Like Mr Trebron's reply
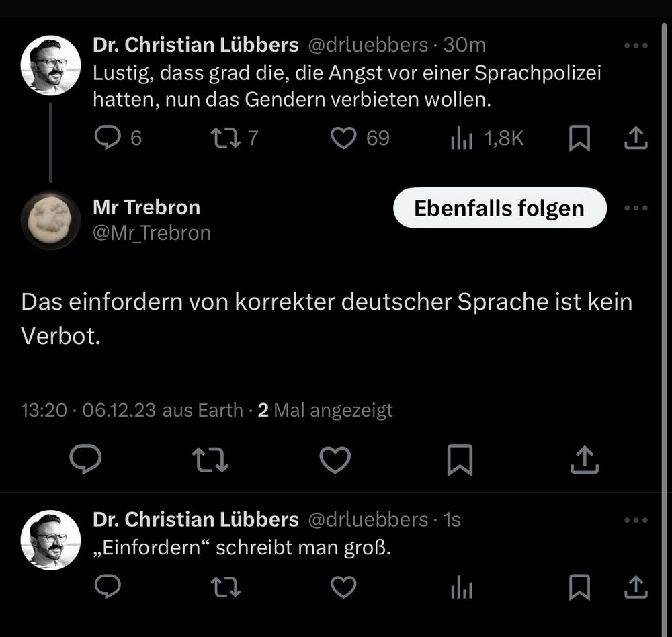This screenshot has width=672, height=637. point(335,460)
